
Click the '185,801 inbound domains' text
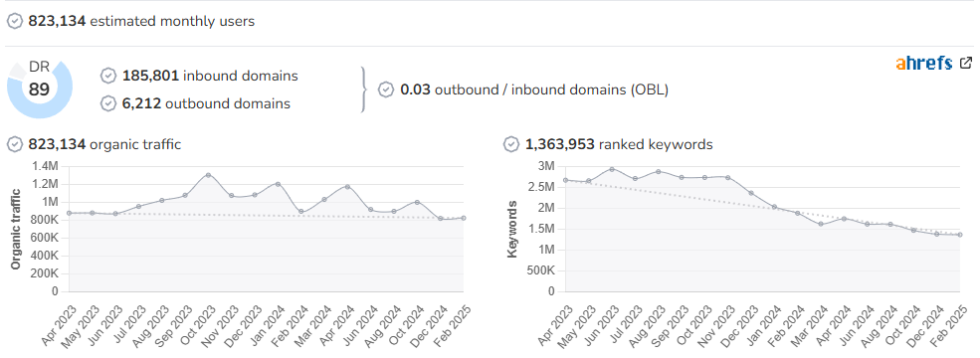(210, 76)
